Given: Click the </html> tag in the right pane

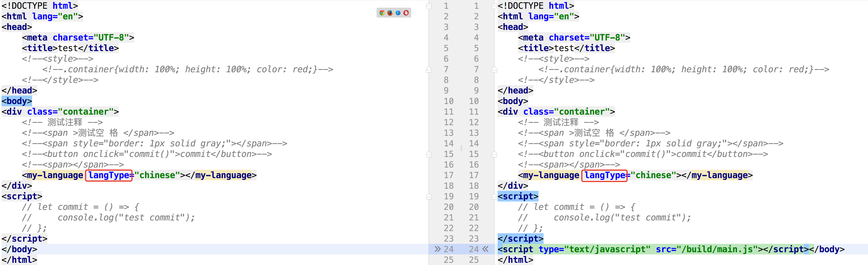Looking at the screenshot, I should coord(515,260).
